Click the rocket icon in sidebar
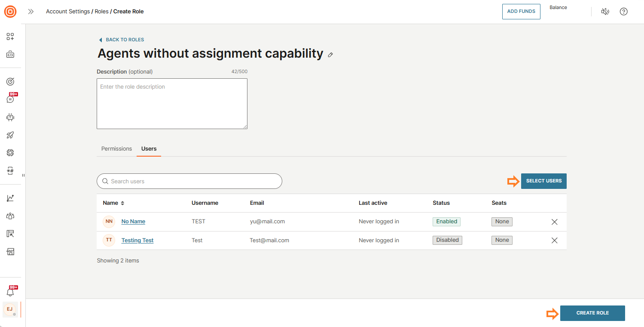 pyautogui.click(x=10, y=135)
